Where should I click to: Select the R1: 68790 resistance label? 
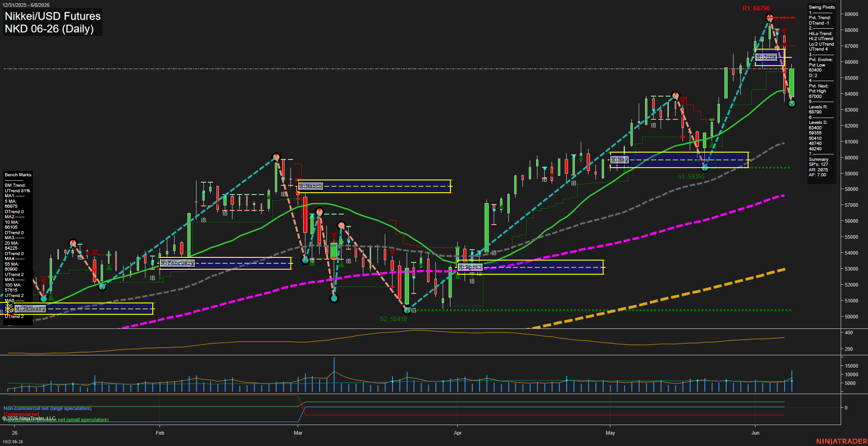756,8
